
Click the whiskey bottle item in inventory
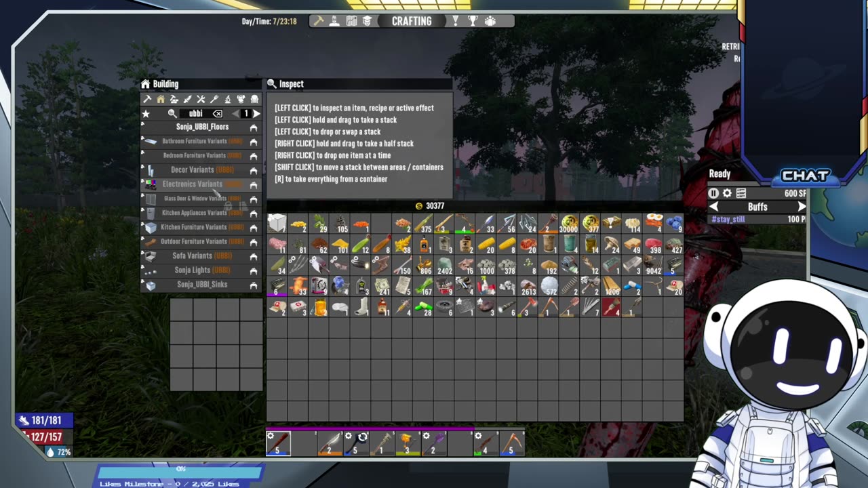tap(423, 245)
